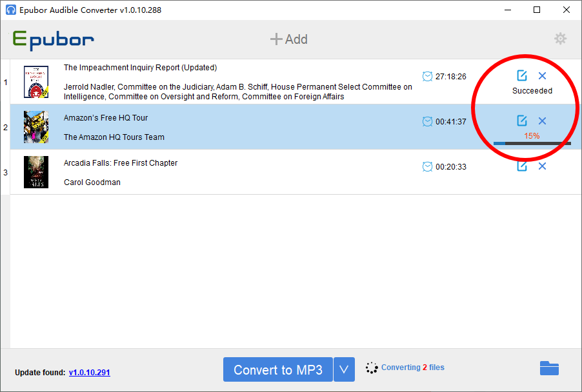Open the output folder icon
The image size is (582, 392).
pos(549,368)
